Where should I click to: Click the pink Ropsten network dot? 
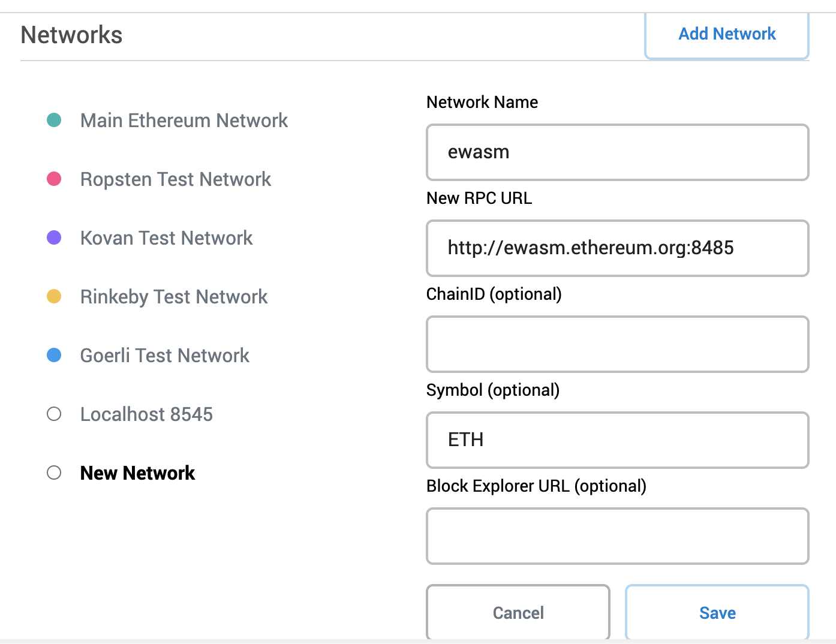(x=54, y=179)
